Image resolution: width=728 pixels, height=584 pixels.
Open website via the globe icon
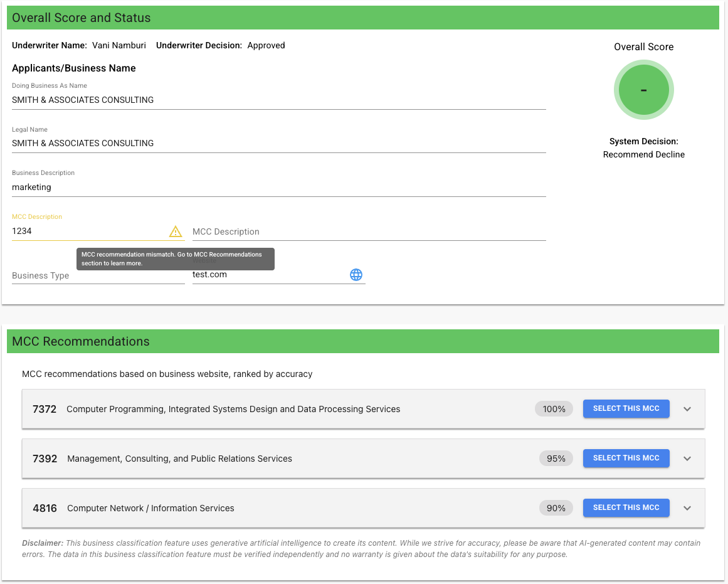pos(356,275)
